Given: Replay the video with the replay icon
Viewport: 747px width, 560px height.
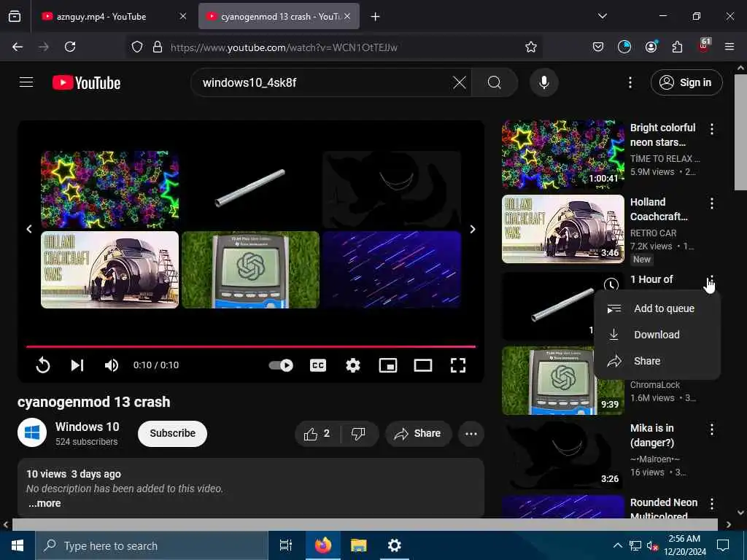Looking at the screenshot, I should tap(43, 365).
